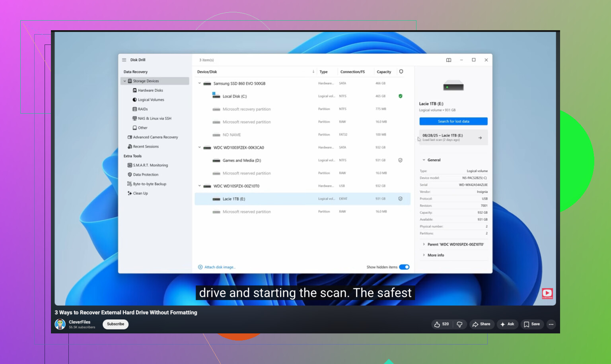Subscribe to CleverFiles channel
Viewport: 611px width, 364px height.
(115, 324)
